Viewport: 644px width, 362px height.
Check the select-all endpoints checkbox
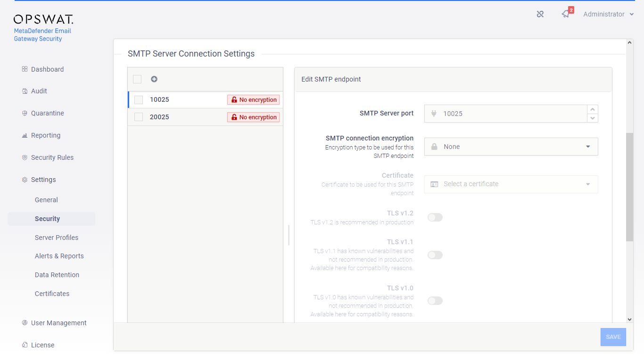tap(137, 79)
